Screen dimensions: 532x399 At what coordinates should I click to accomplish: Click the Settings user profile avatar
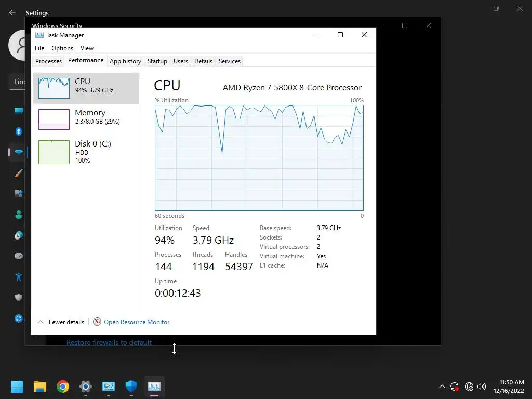tap(17, 45)
